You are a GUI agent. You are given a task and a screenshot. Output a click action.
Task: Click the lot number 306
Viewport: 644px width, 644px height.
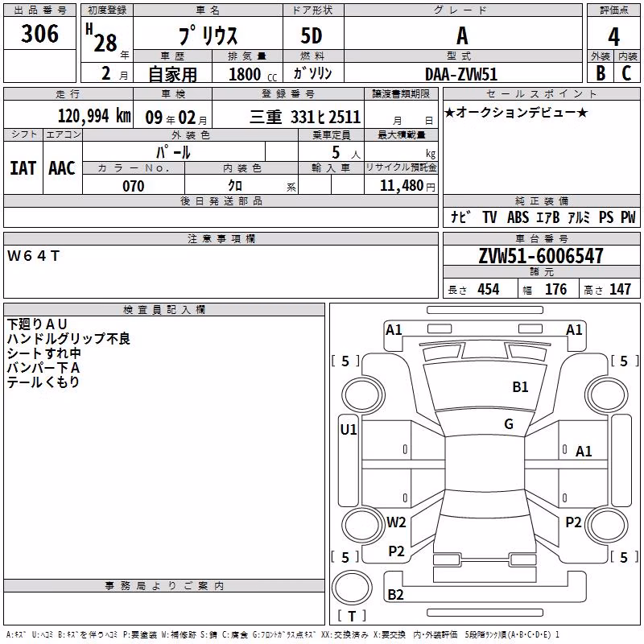coord(39,34)
